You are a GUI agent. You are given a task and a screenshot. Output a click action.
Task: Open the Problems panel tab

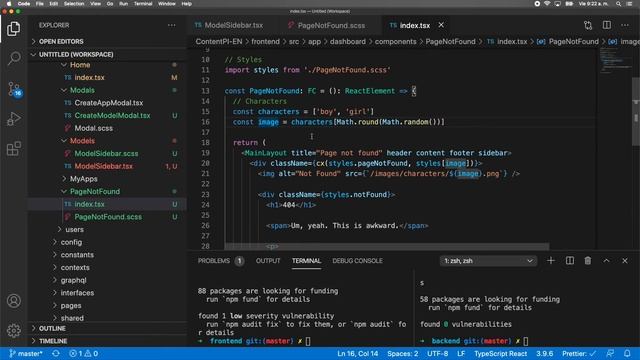220,261
